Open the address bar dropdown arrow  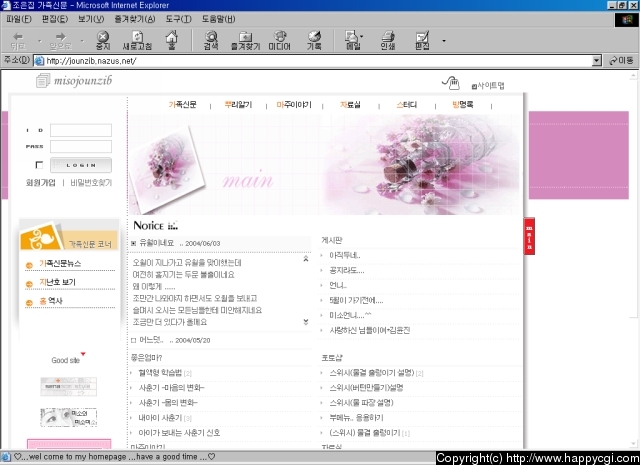pos(597,61)
